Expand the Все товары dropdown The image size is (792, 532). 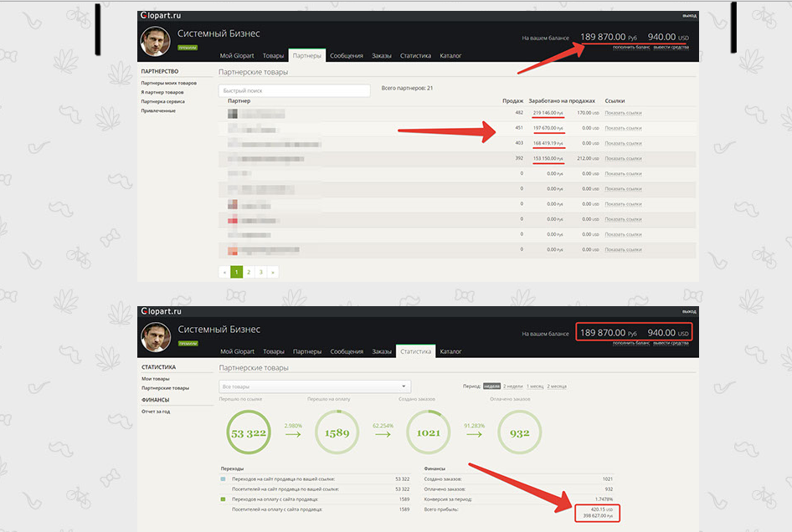tap(315, 386)
